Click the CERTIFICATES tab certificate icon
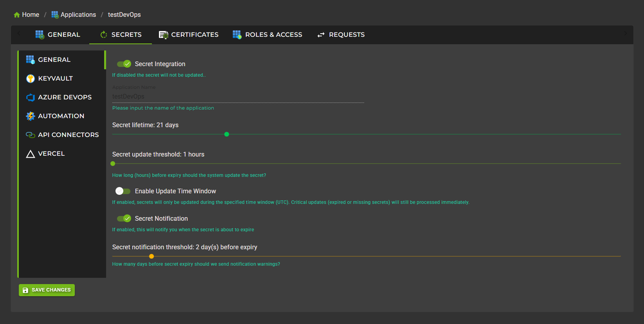Screen dimensions: 644x324 [x=163, y=35]
